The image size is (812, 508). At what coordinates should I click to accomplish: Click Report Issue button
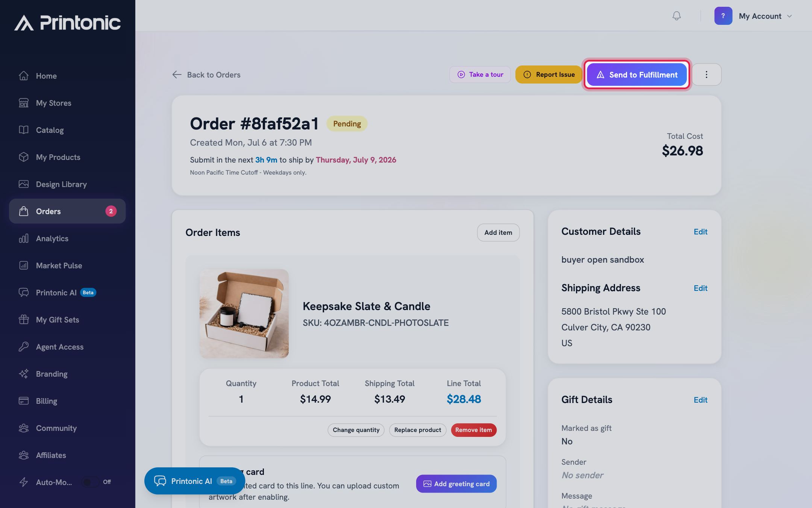coord(548,75)
